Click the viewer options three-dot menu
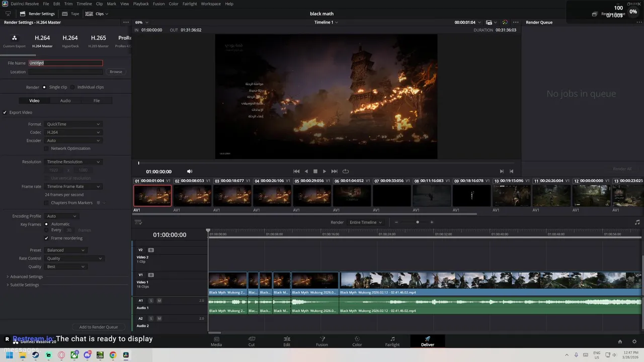644x362 pixels. pyautogui.click(x=515, y=22)
